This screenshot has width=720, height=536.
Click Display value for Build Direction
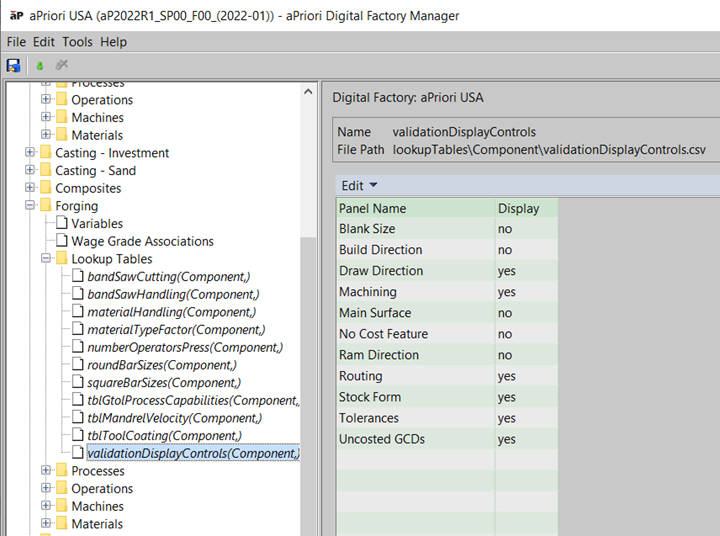pos(527,250)
